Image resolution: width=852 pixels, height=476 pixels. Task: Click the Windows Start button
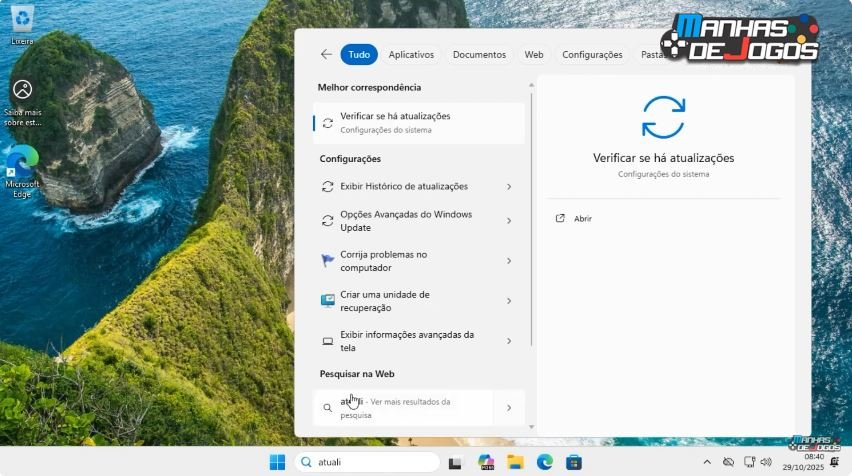coord(277,462)
